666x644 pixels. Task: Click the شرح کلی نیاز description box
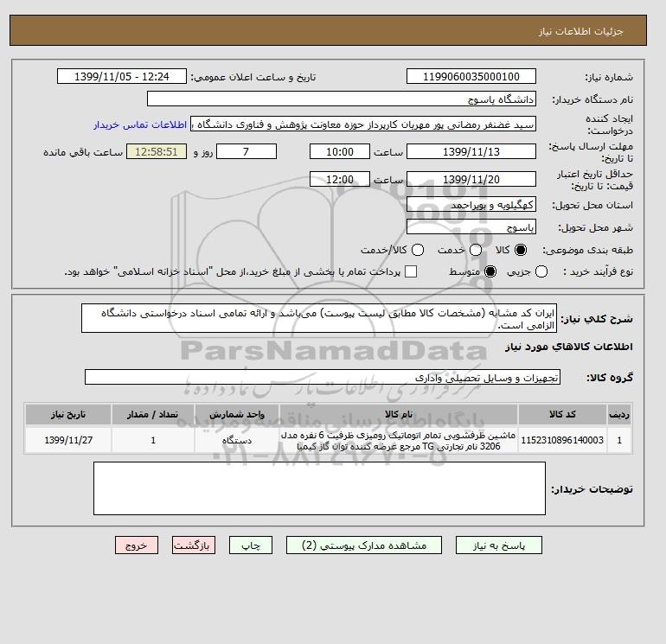click(x=319, y=318)
